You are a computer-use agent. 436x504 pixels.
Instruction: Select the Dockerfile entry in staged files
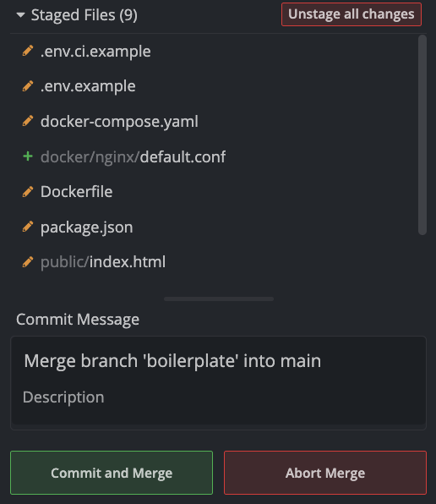(x=76, y=192)
